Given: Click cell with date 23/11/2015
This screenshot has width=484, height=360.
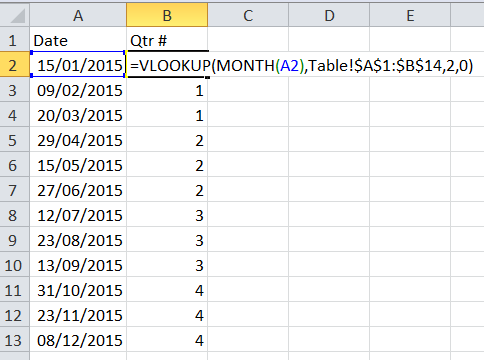Looking at the screenshot, I should [78, 315].
